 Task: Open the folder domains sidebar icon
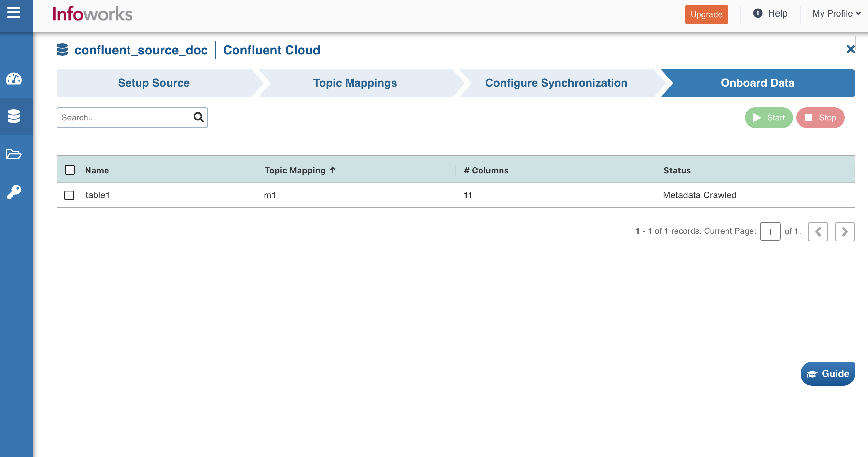14,154
